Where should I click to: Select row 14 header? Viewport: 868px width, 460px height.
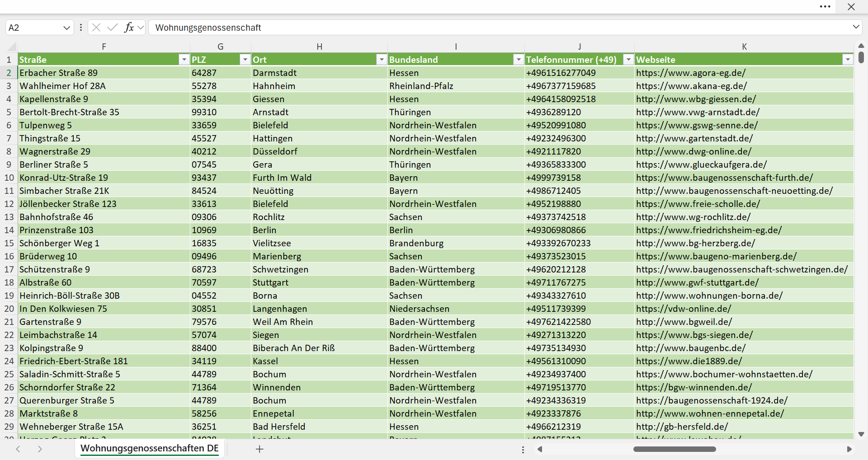pos(9,230)
